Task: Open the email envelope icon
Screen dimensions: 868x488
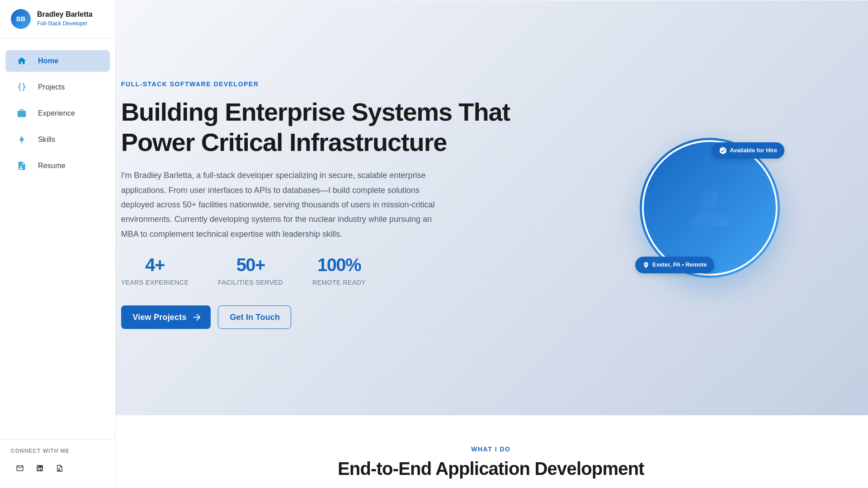Action: coord(20,468)
